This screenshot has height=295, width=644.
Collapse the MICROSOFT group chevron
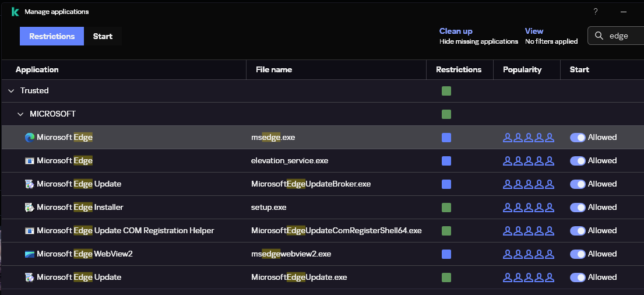point(20,114)
